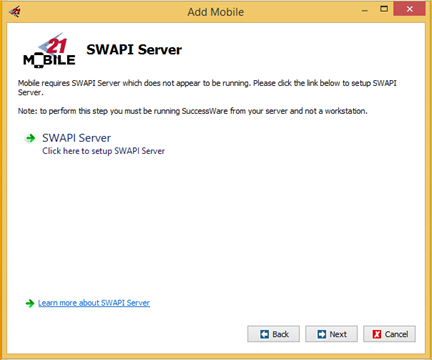Open 'Learn more about SWAPI Server' link
432x360 pixels.
click(94, 303)
